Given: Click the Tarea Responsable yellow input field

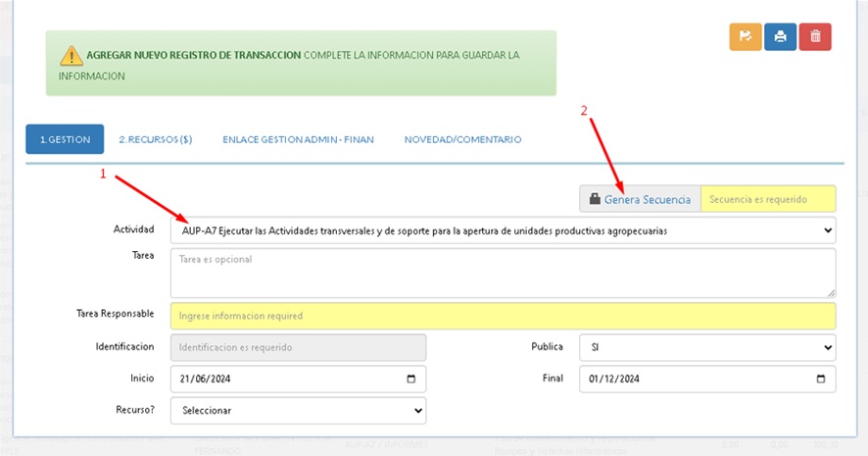Looking at the screenshot, I should point(504,316).
